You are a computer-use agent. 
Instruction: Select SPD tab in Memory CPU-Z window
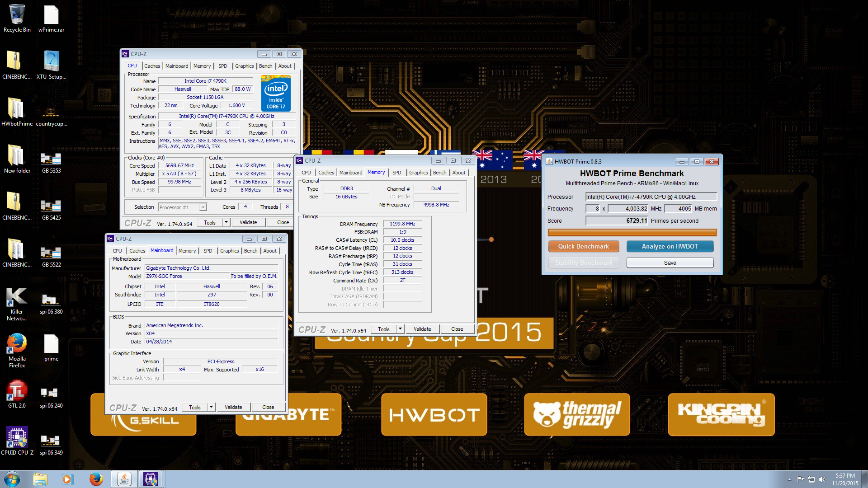(397, 173)
